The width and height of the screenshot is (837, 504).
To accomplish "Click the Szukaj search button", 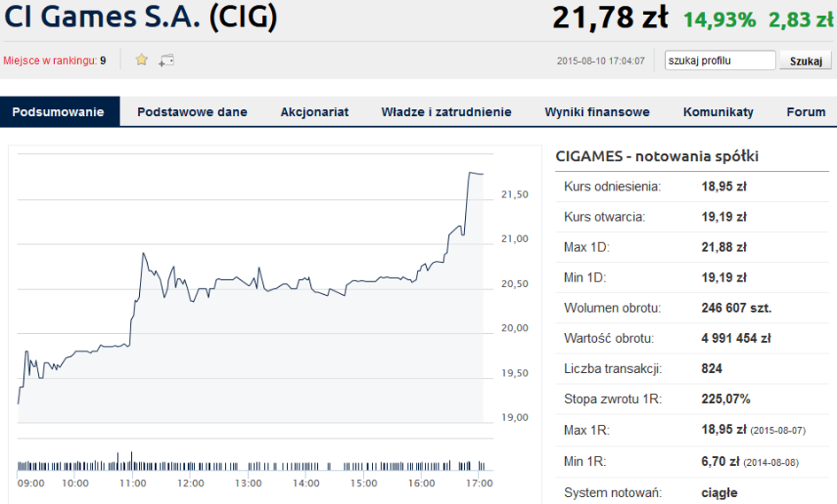I will [805, 60].
